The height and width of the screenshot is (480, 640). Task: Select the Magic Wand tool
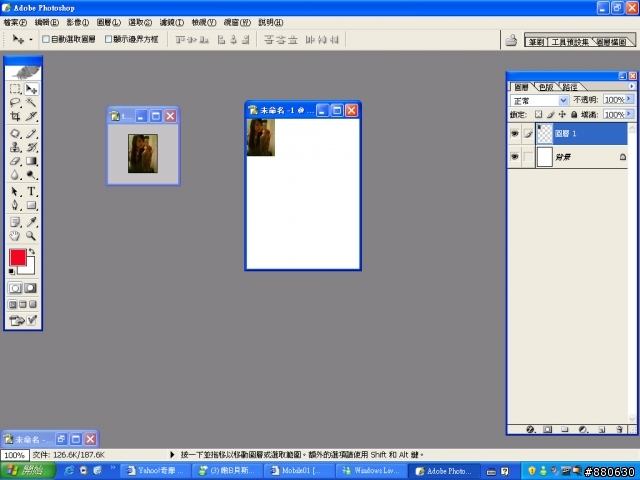pos(31,102)
